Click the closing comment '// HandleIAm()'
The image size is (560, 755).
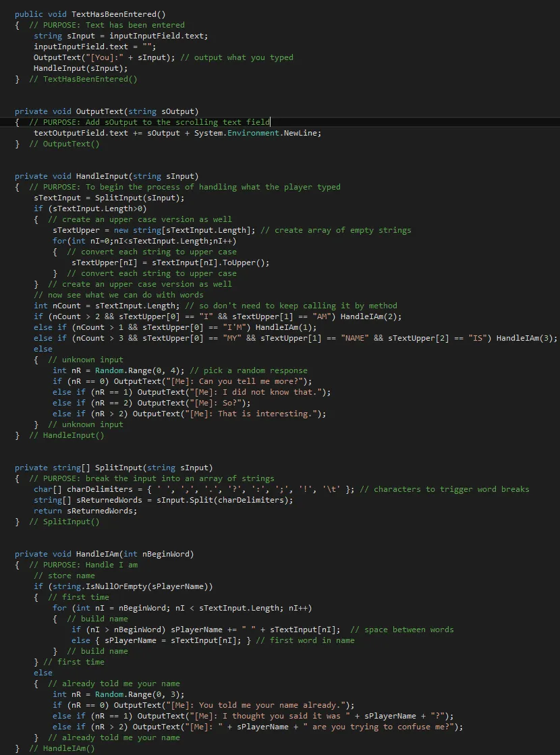point(61,748)
